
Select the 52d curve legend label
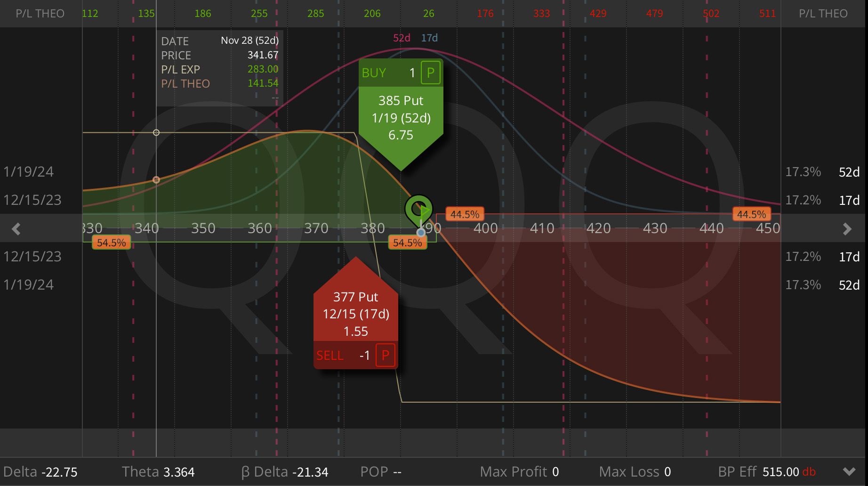coord(401,38)
